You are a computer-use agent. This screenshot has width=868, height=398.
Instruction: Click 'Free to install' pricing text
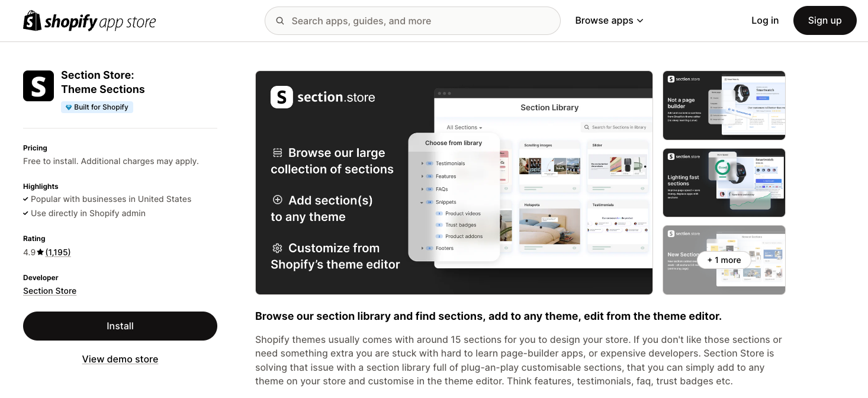coord(111,161)
